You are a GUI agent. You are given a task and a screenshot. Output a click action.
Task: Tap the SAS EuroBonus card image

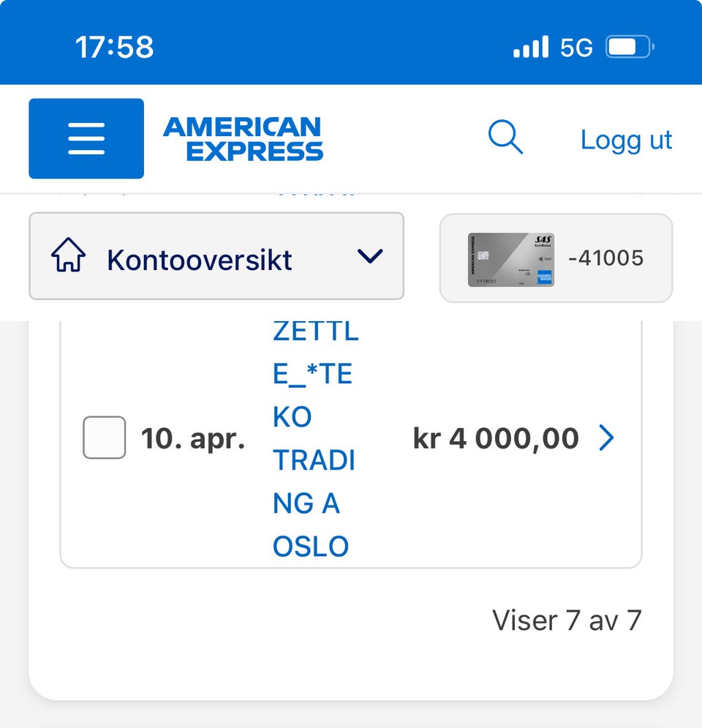click(x=510, y=259)
